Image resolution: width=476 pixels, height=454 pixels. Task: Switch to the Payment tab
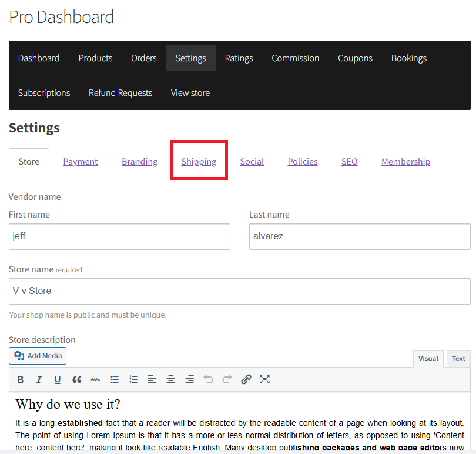81,162
